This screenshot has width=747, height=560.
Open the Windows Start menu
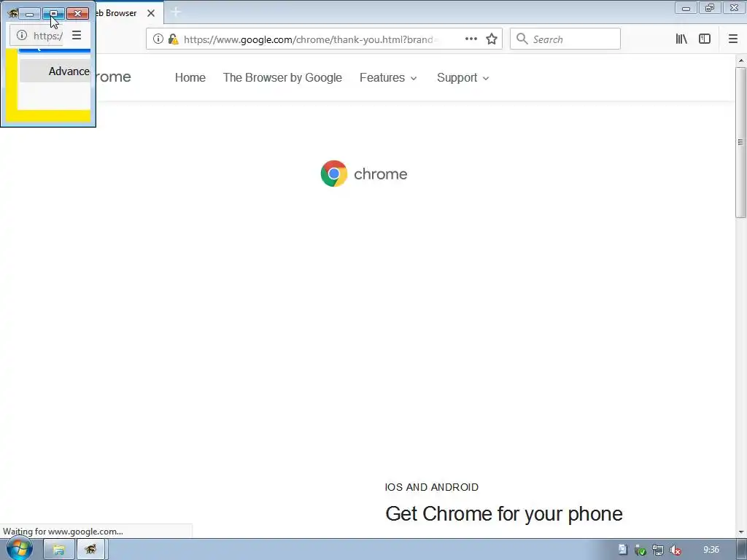[19, 550]
